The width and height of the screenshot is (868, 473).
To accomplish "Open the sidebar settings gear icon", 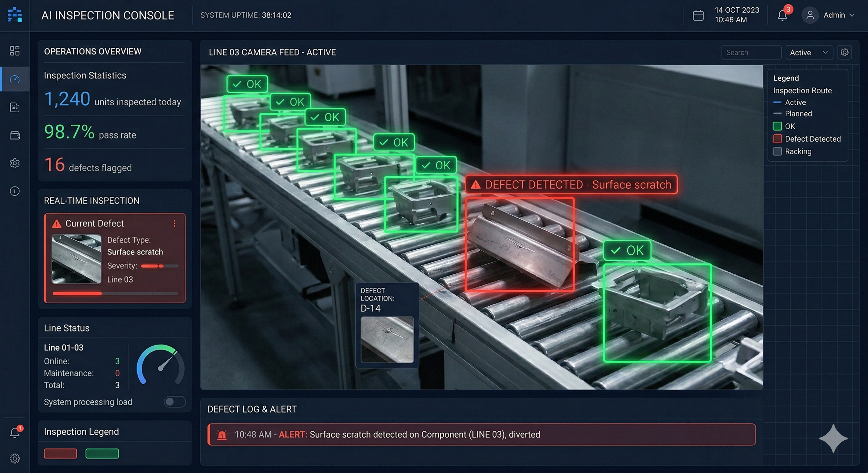I will tap(15, 163).
